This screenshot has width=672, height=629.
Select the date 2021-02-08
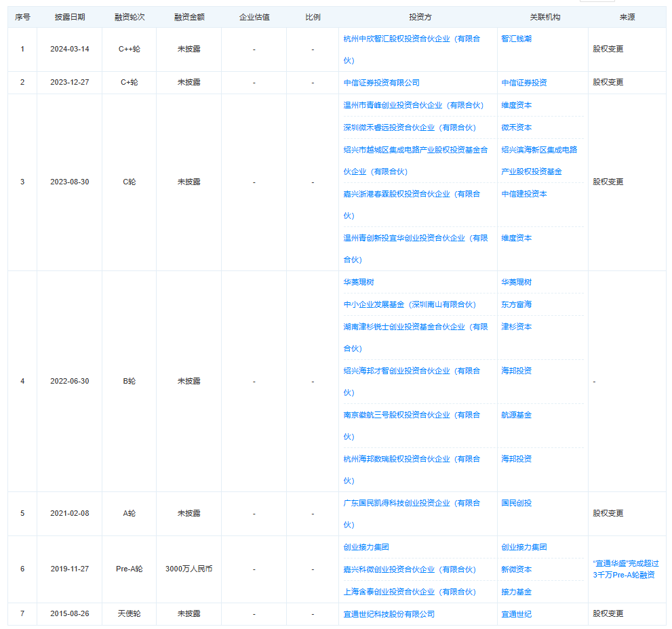[x=69, y=513]
